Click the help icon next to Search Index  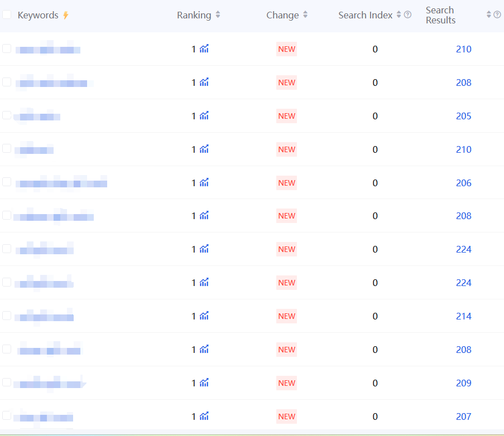coord(407,15)
